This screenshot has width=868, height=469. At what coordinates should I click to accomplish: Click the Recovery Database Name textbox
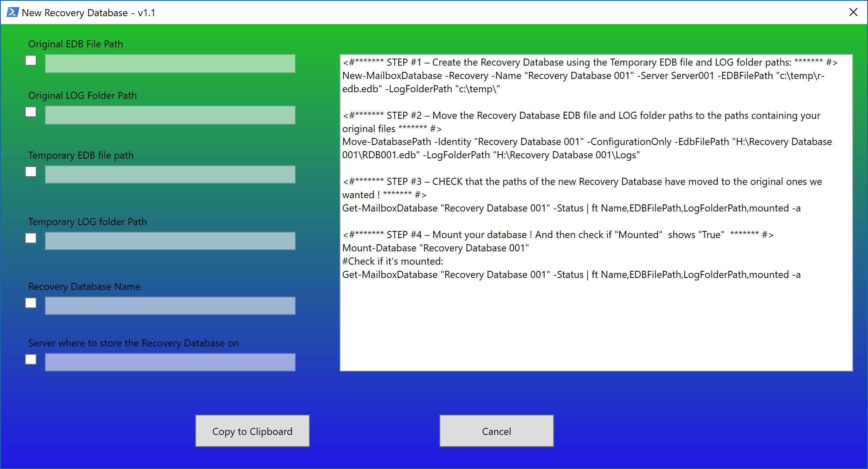(170, 306)
